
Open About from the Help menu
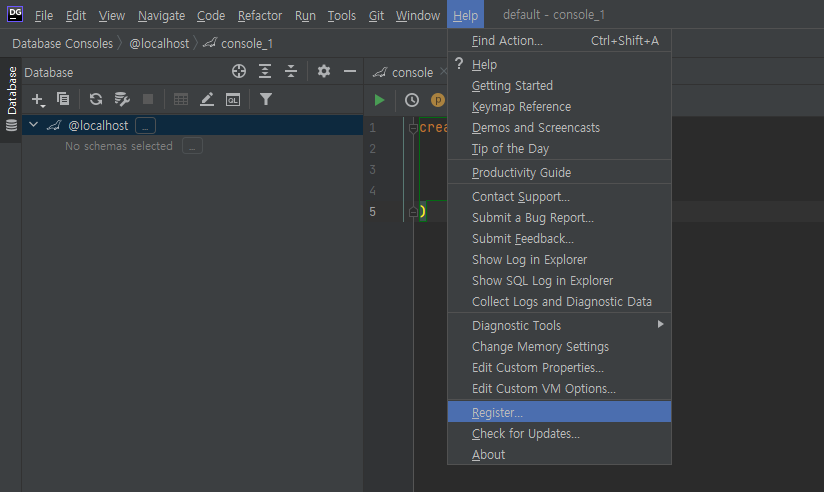click(x=559, y=455)
